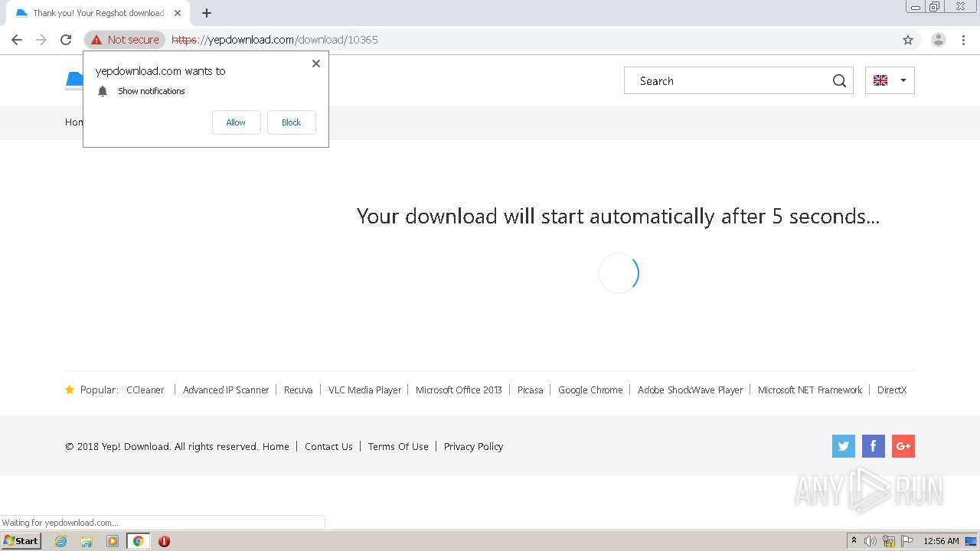This screenshot has height=551, width=980.
Task: Click the address bar URL
Action: (275, 40)
